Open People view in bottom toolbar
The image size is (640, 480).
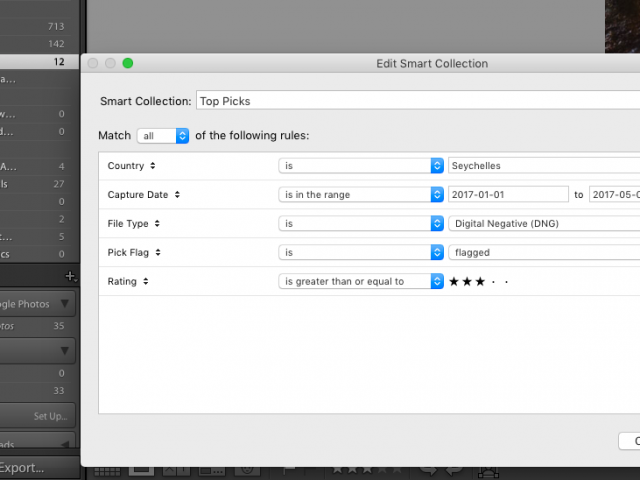point(247,471)
